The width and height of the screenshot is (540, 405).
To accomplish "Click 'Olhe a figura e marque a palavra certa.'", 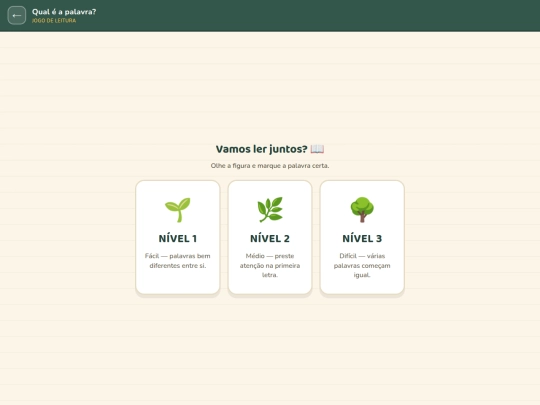I will (270, 166).
